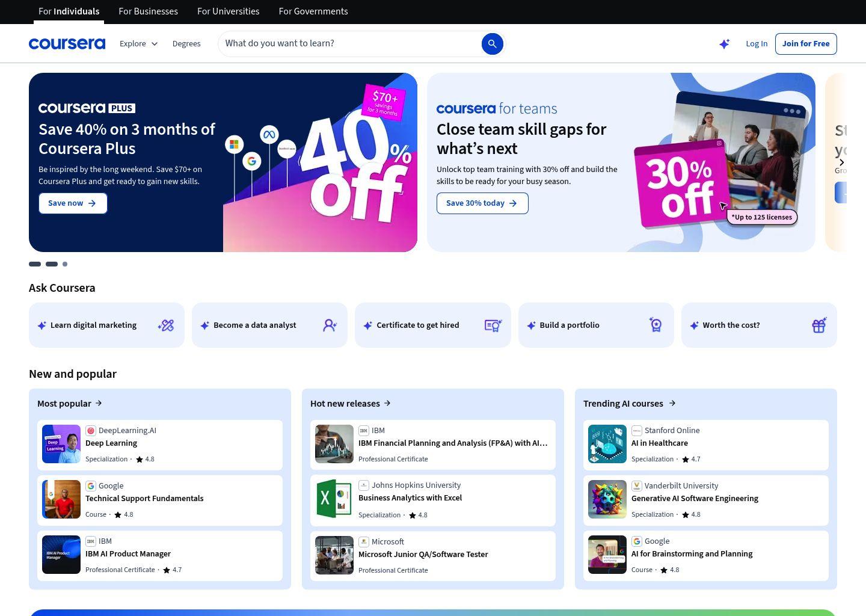Click the badge icon on Build a portfolio card
The width and height of the screenshot is (866, 616).
[656, 325]
